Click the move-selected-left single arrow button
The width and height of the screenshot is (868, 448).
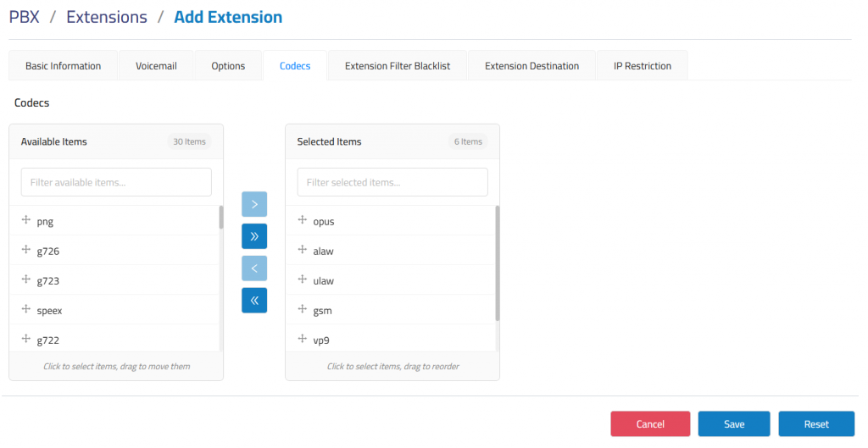pos(254,268)
